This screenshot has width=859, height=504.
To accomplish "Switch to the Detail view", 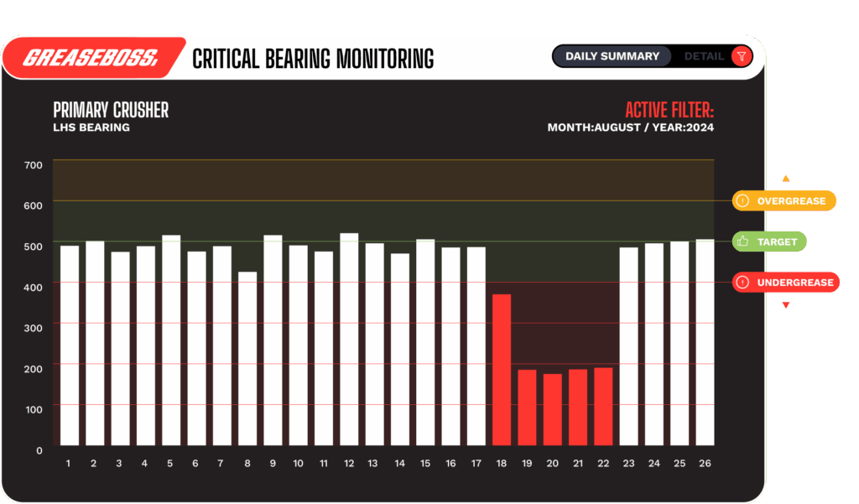I will tap(703, 56).
